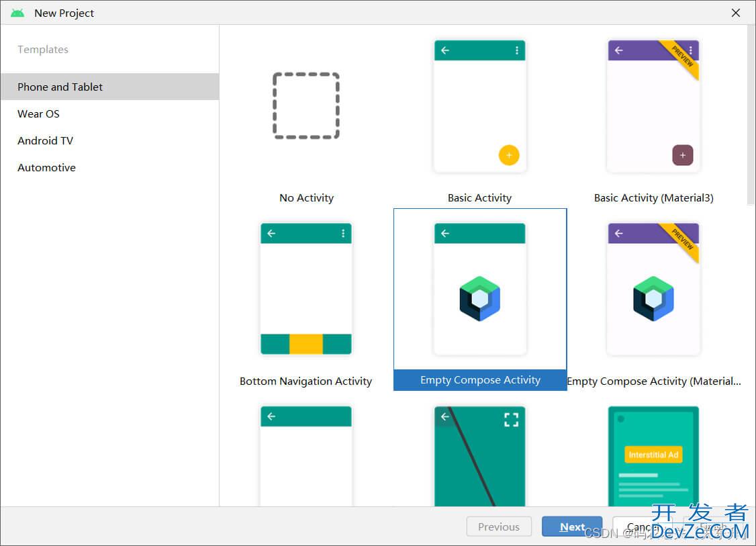Pick the No Activity dashed template thumbnail
This screenshot has height=546, width=756.
click(x=306, y=106)
